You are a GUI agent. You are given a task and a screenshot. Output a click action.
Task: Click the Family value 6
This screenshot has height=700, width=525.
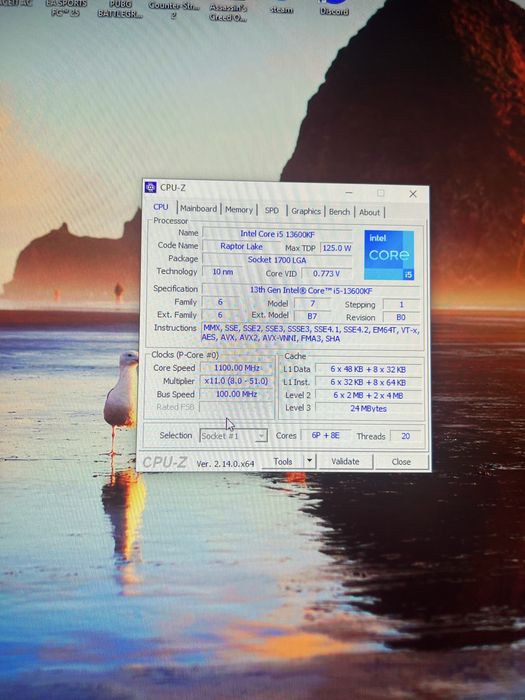coord(220,302)
